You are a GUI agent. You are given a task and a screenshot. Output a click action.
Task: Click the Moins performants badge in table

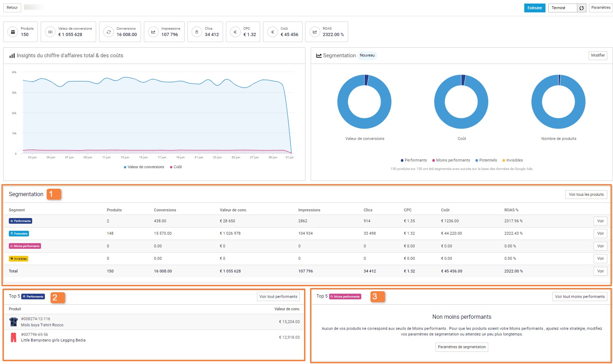click(25, 246)
